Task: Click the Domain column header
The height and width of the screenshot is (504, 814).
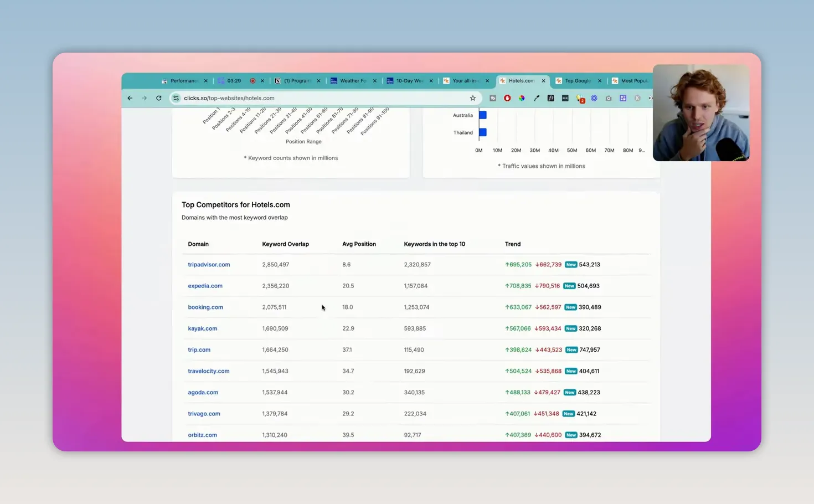Action: [198, 244]
